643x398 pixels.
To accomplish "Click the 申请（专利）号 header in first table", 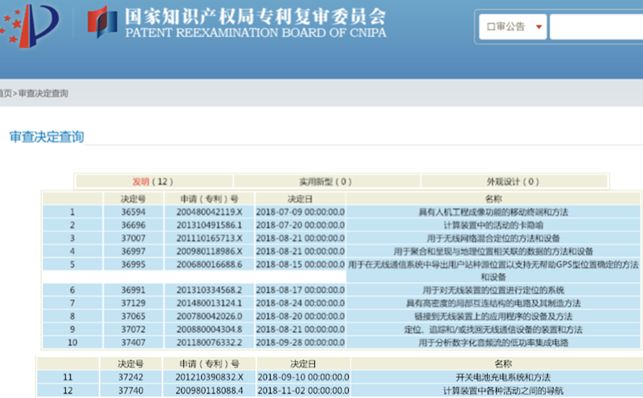I will (x=209, y=199).
